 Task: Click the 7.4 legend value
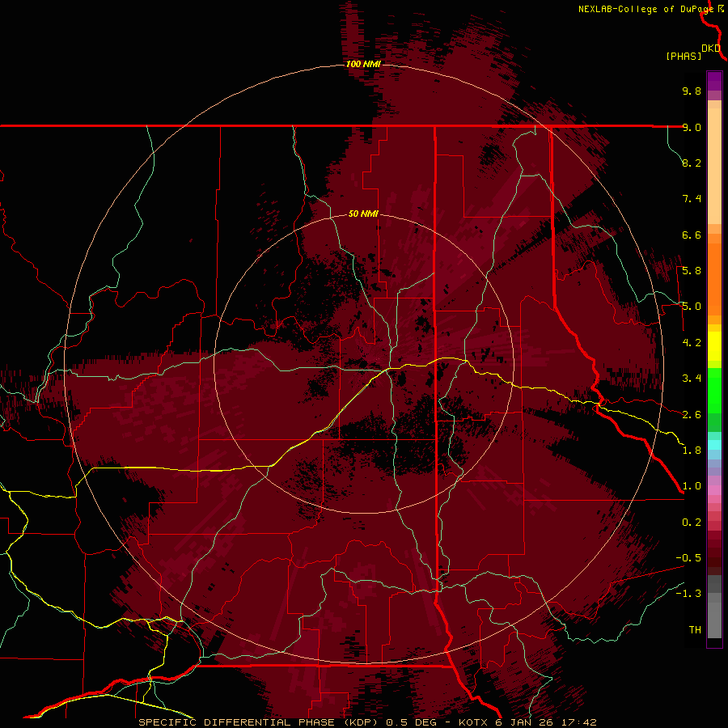[692, 199]
